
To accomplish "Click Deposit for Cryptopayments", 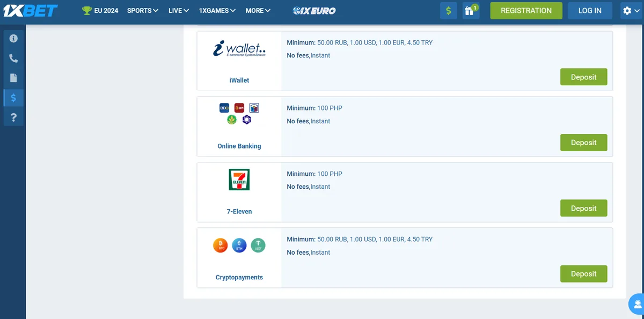I will pos(584,273).
